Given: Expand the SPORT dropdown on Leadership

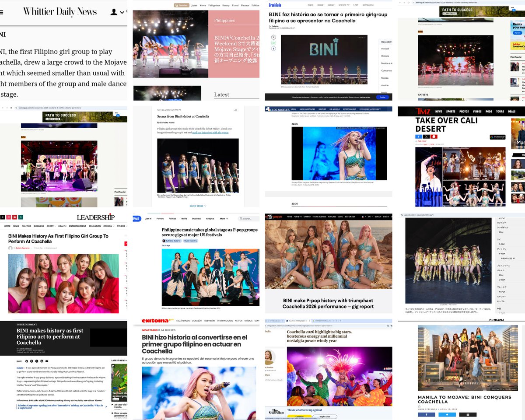Looking at the screenshot, I should (51, 226).
